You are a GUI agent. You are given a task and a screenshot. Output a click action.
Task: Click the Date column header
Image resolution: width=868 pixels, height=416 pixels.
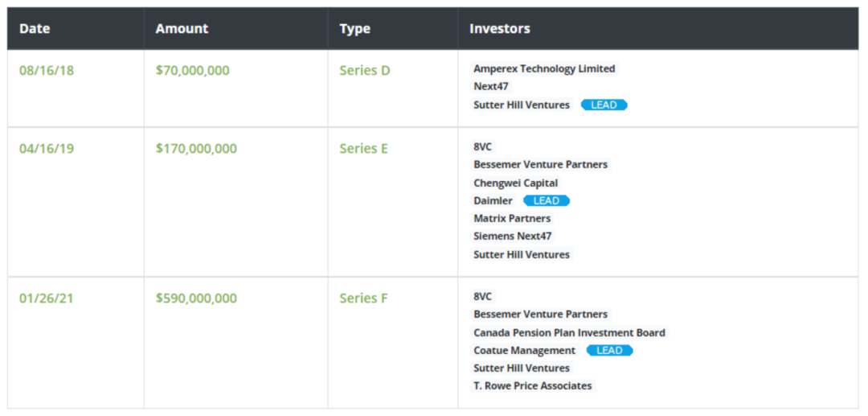(35, 28)
